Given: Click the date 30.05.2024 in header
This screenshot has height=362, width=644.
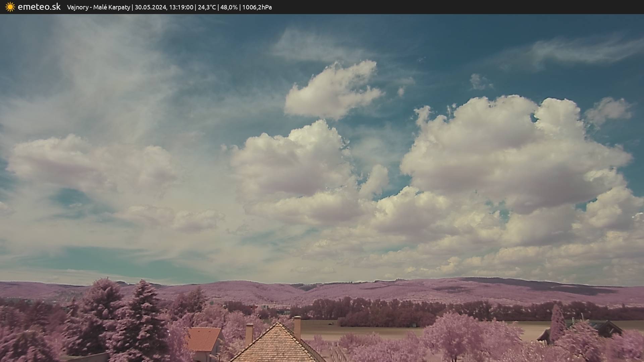Looking at the screenshot, I should coord(150,7).
